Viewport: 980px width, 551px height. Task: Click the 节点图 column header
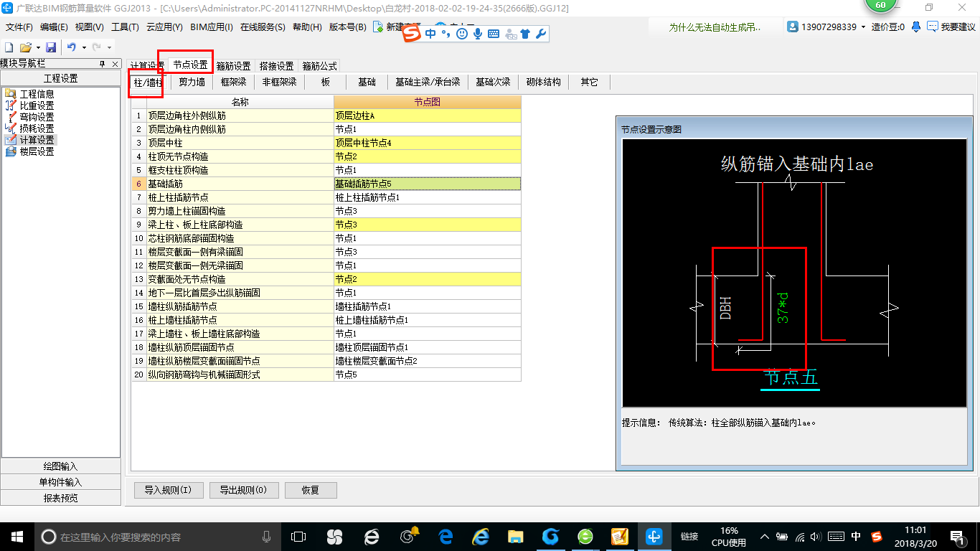[x=428, y=102]
